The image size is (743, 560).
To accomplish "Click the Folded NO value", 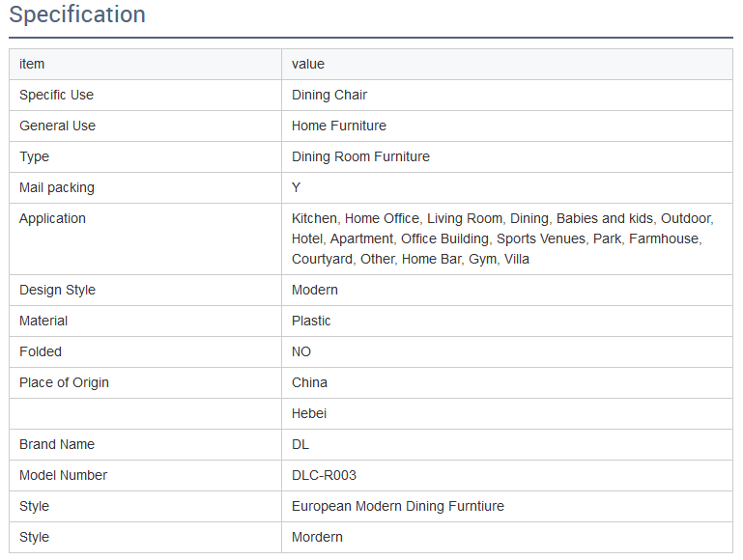I will (301, 351).
